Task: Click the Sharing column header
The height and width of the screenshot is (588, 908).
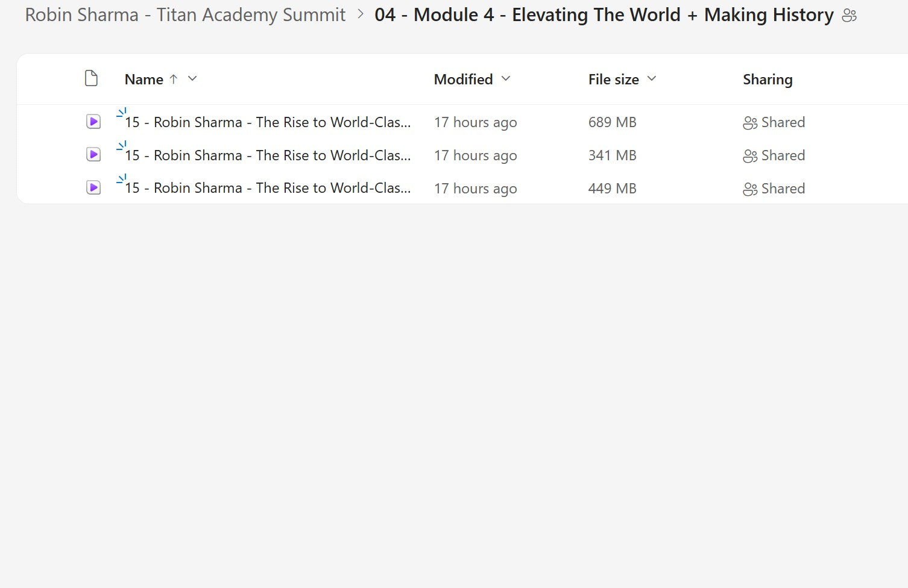Action: (768, 79)
